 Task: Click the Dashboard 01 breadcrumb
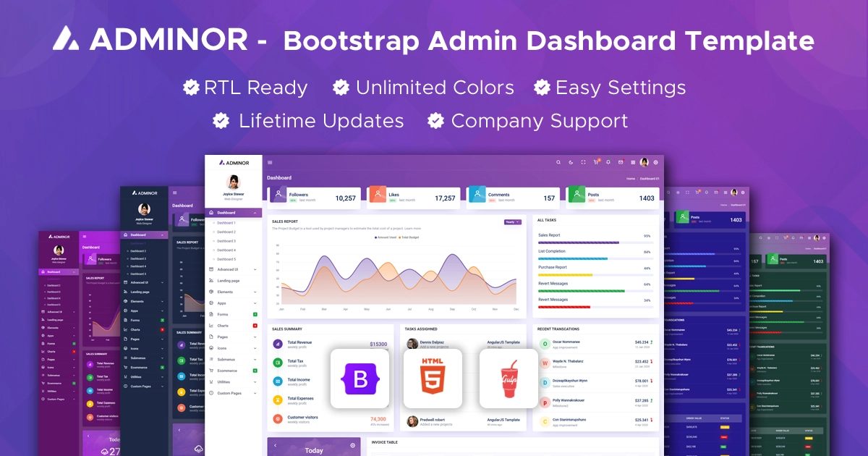pos(648,178)
